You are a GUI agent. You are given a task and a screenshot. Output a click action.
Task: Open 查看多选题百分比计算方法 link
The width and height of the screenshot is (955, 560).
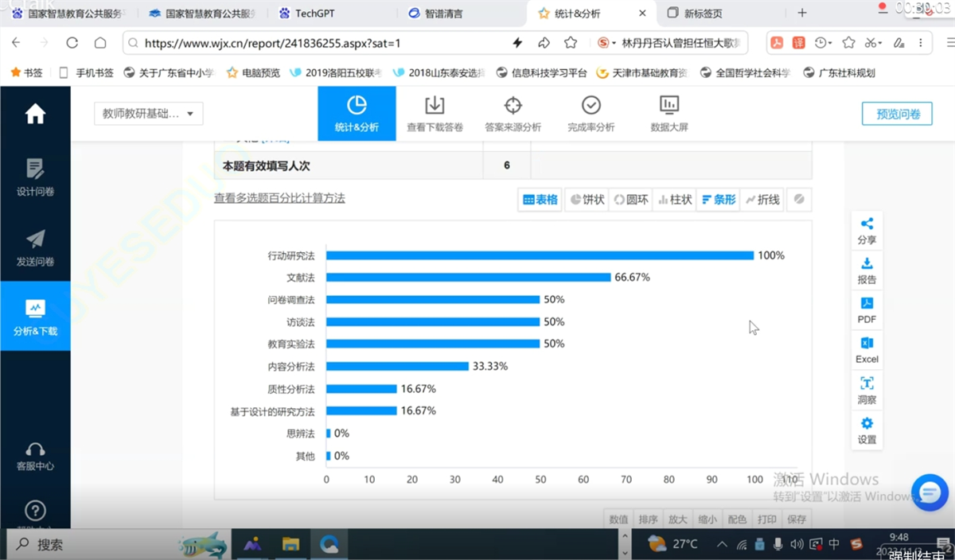click(x=279, y=198)
